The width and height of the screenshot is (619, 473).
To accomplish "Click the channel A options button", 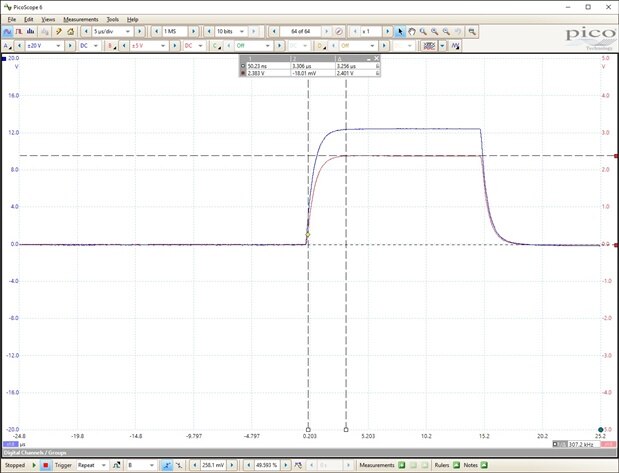I will pos(8,45).
